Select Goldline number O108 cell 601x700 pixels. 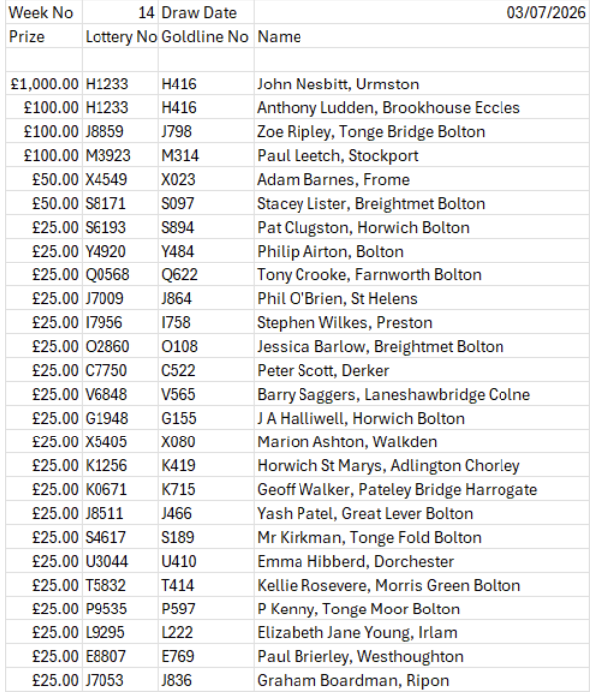point(206,346)
